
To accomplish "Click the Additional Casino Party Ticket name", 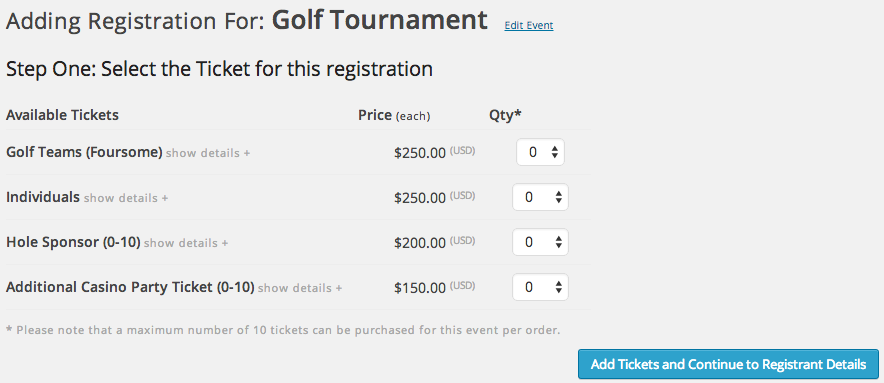I will click(x=130, y=287).
